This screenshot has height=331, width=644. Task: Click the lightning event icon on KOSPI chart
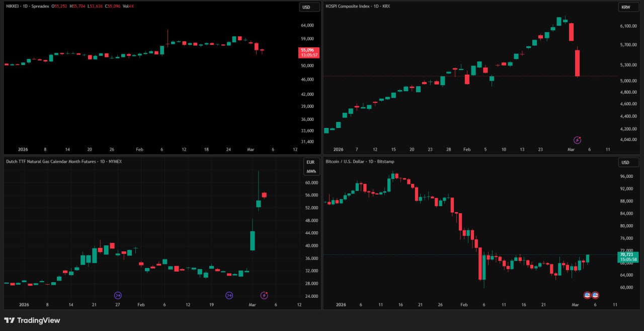coord(578,139)
